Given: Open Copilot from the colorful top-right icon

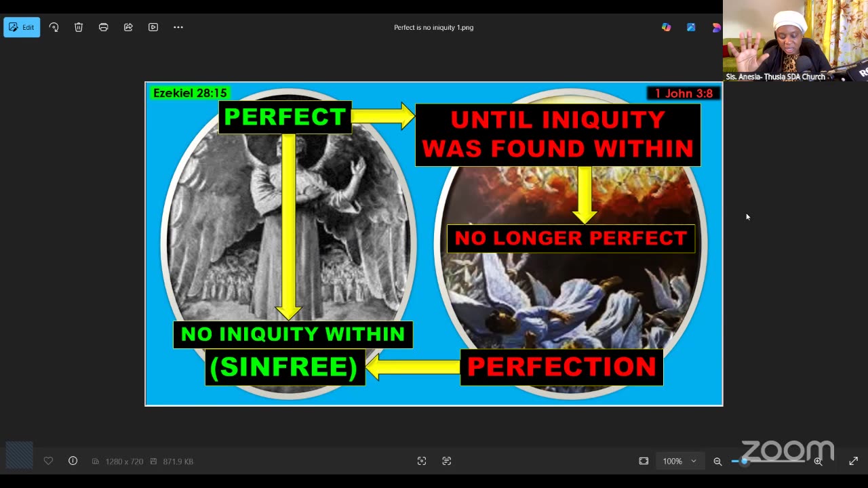Looking at the screenshot, I should (667, 27).
